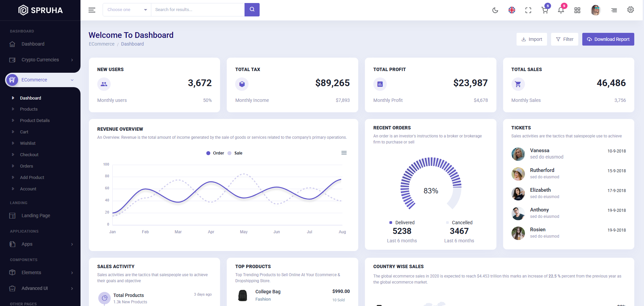Click the Total Profit chart icon
Screen dimensions: 644x306
[x=380, y=84]
